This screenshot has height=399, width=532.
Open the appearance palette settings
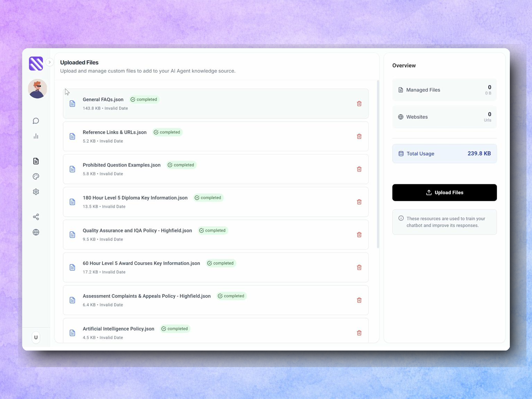coord(36,176)
